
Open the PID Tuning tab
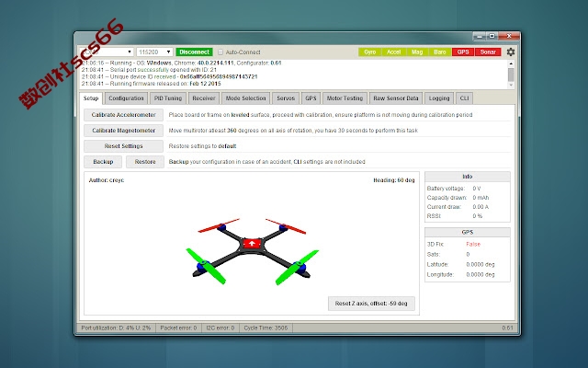click(x=167, y=98)
